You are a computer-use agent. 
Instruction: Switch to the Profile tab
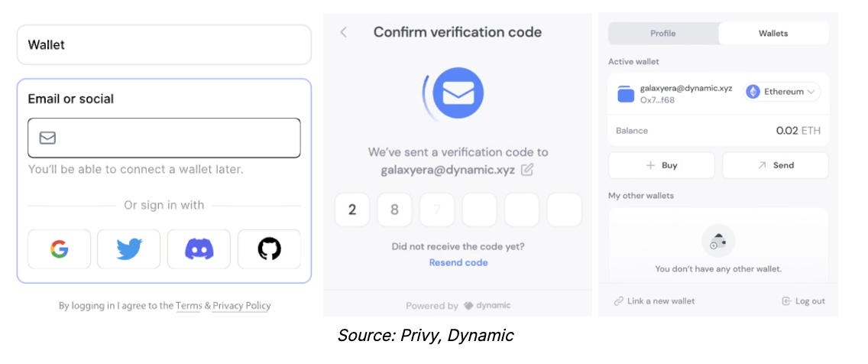663,33
